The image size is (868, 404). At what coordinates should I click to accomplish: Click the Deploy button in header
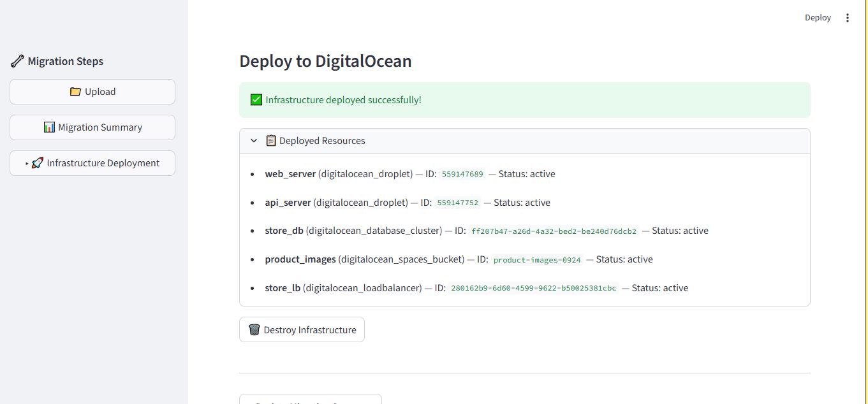point(818,18)
